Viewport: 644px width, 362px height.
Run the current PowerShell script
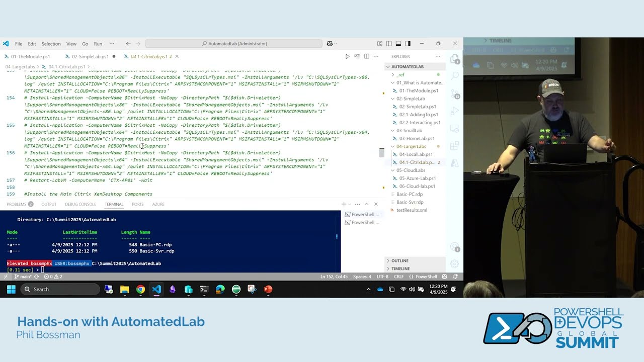click(347, 56)
